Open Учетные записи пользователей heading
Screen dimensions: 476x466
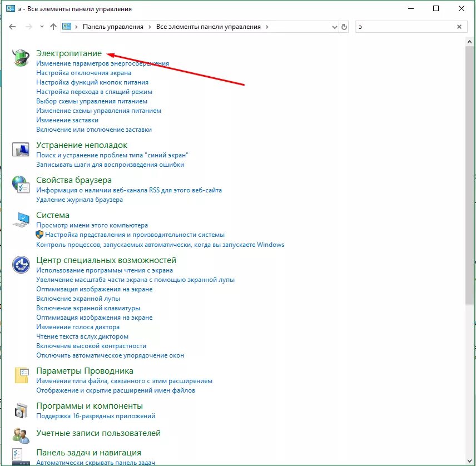pos(98,433)
